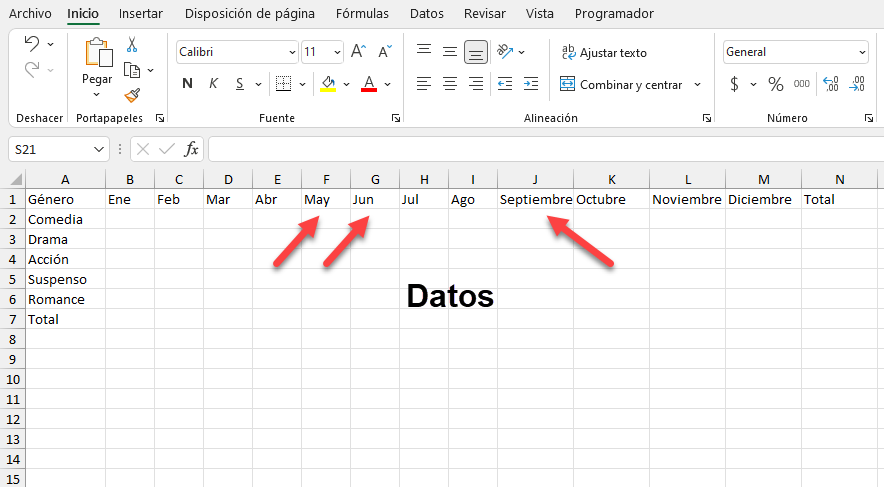The height and width of the screenshot is (487, 884).
Task: Click the fill color paint bucket
Action: [x=328, y=84]
